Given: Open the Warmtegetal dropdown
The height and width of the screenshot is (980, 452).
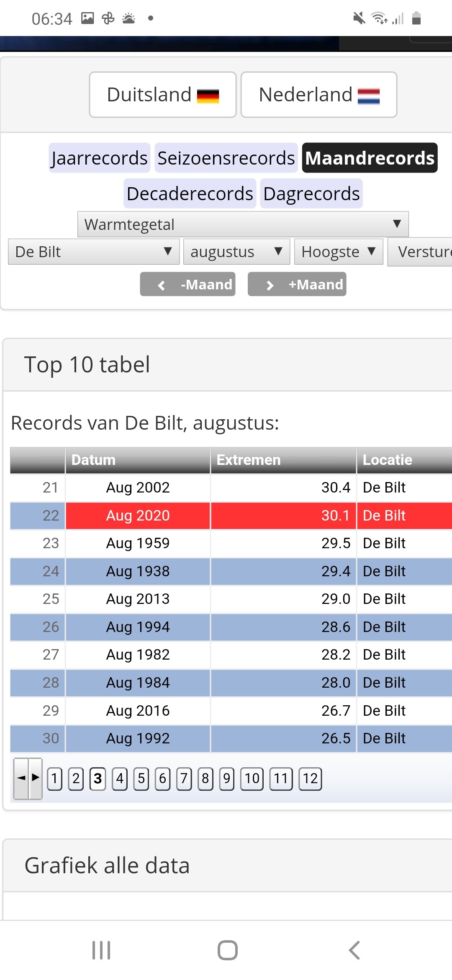Looking at the screenshot, I should tap(243, 224).
